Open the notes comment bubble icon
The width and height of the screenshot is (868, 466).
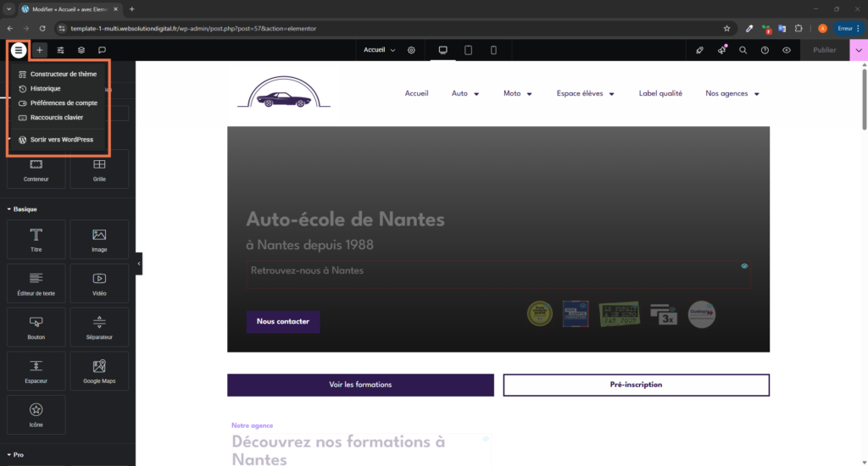(x=102, y=50)
